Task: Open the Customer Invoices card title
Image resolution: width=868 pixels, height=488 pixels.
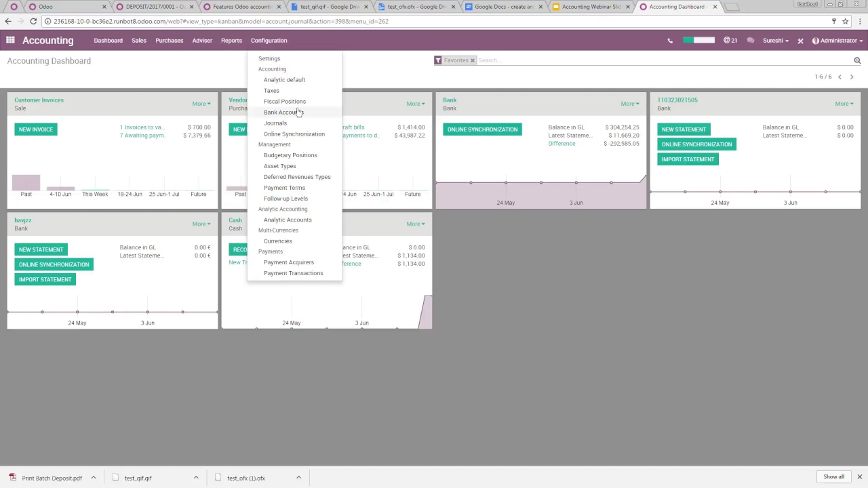Action: click(39, 100)
